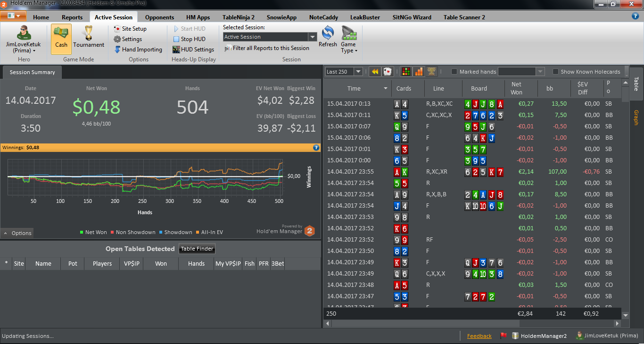
Task: Click the JimLoveKetuk hero avatar icon
Action: click(24, 33)
